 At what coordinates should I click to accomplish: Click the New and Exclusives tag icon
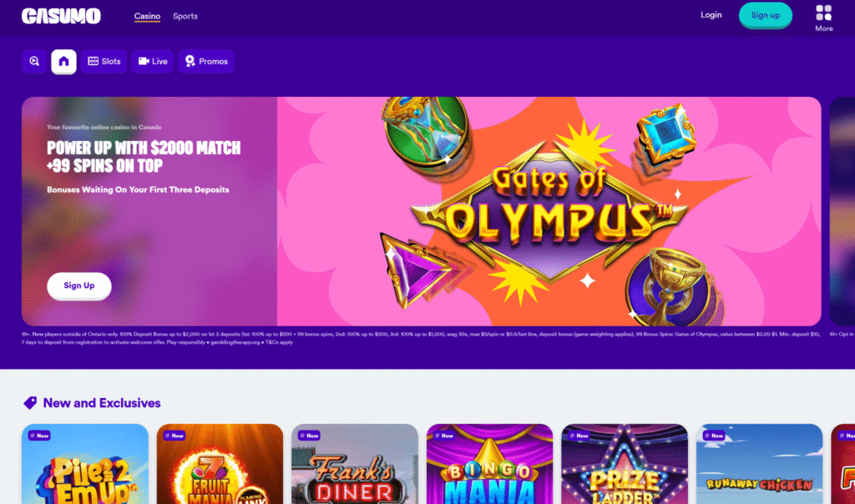point(30,403)
